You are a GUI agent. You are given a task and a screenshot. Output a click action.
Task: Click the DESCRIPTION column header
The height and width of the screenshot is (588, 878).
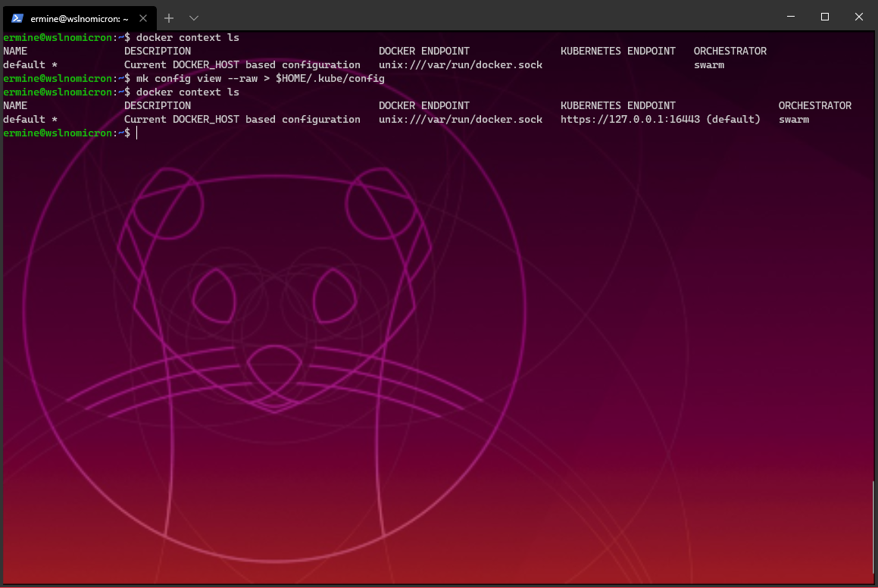(x=157, y=105)
